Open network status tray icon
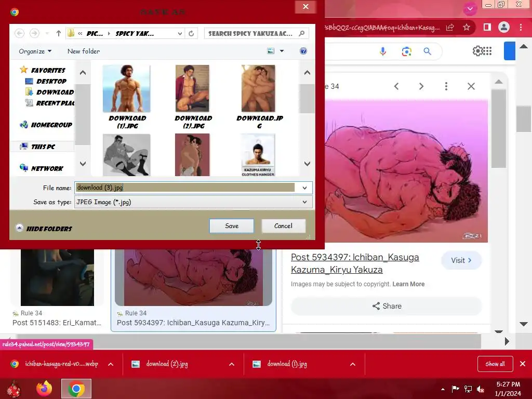The height and width of the screenshot is (399, 532). click(x=468, y=389)
